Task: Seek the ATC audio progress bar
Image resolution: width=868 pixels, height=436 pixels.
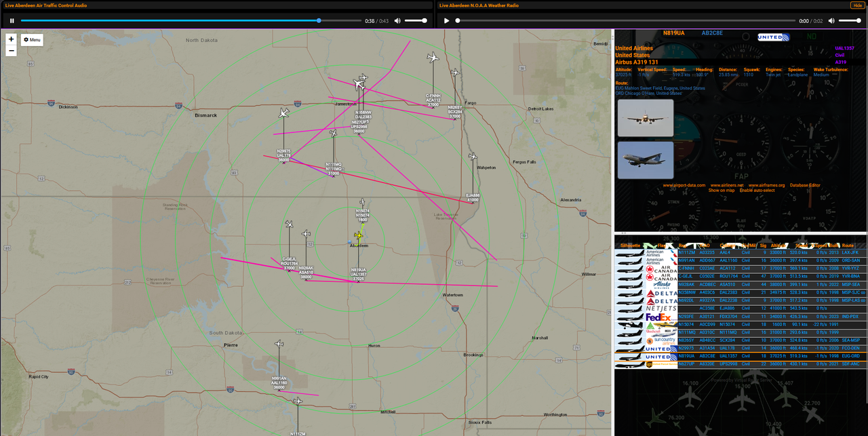Action: coord(191,20)
